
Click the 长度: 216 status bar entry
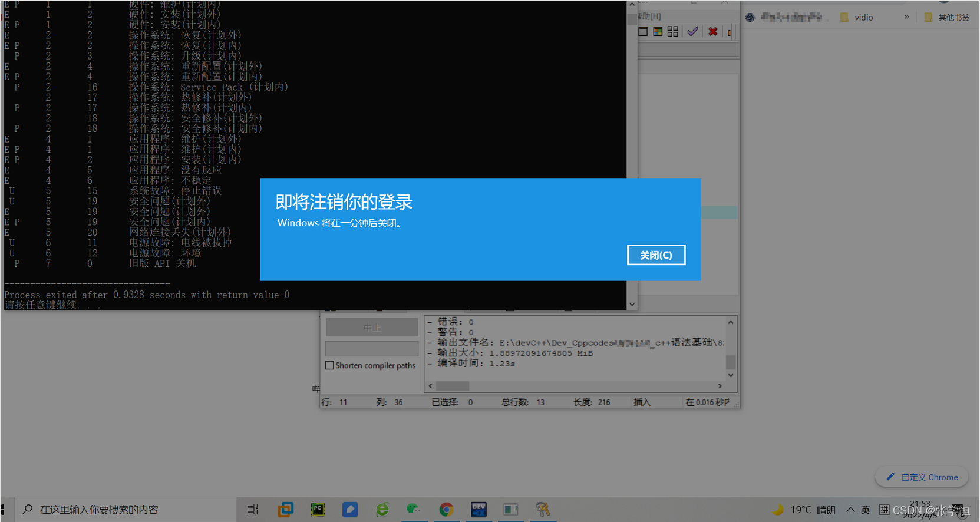pyautogui.click(x=592, y=402)
